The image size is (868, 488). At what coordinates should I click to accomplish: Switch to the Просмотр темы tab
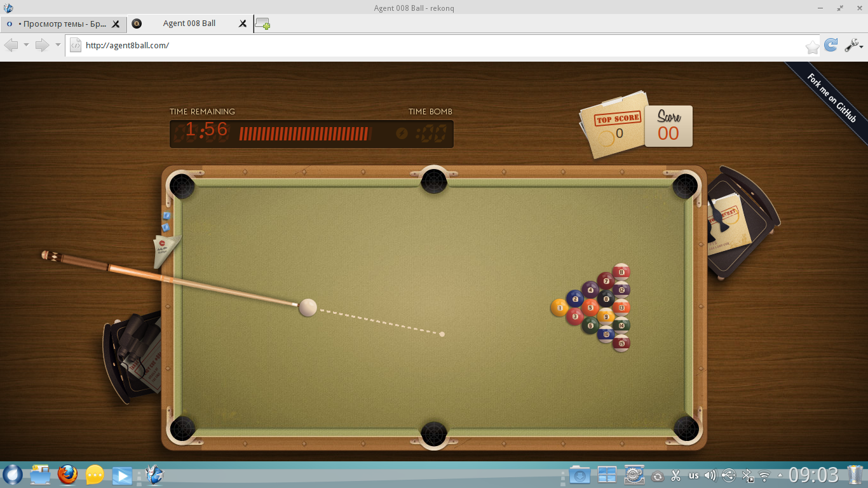(62, 24)
